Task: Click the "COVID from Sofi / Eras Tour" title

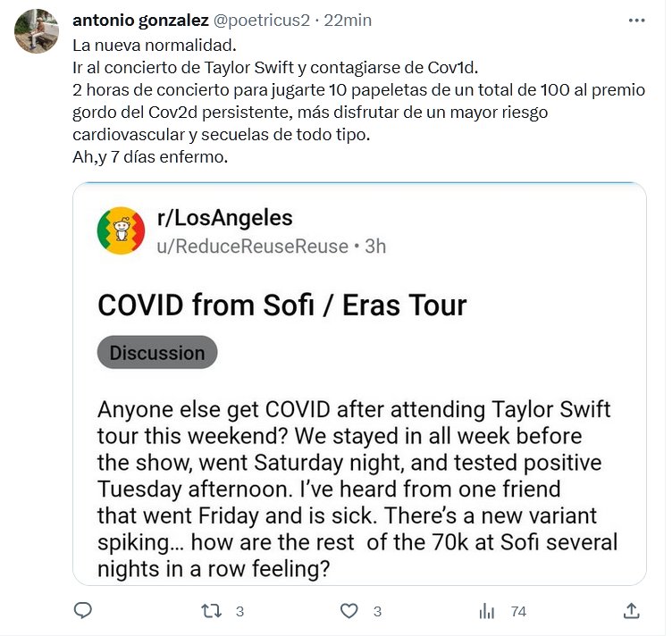Action: pyautogui.click(x=281, y=305)
